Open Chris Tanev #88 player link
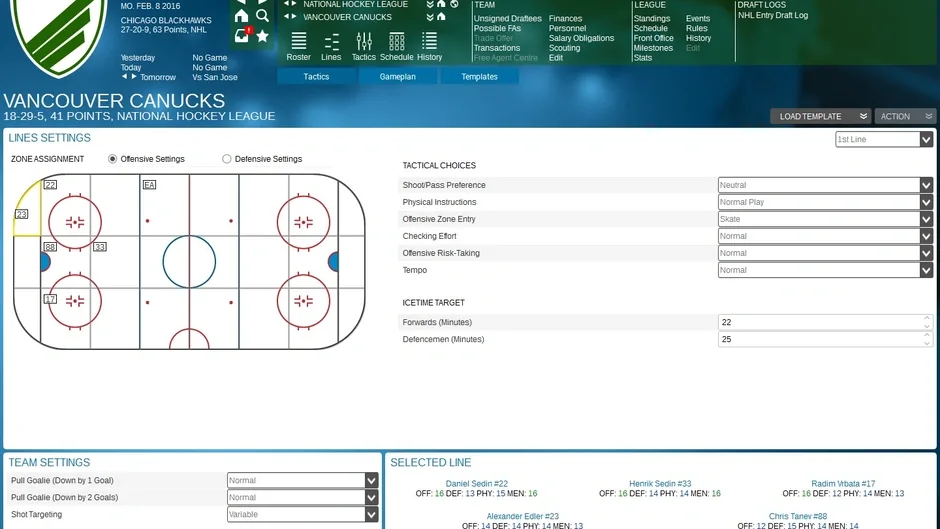940x529 pixels. 798,516
